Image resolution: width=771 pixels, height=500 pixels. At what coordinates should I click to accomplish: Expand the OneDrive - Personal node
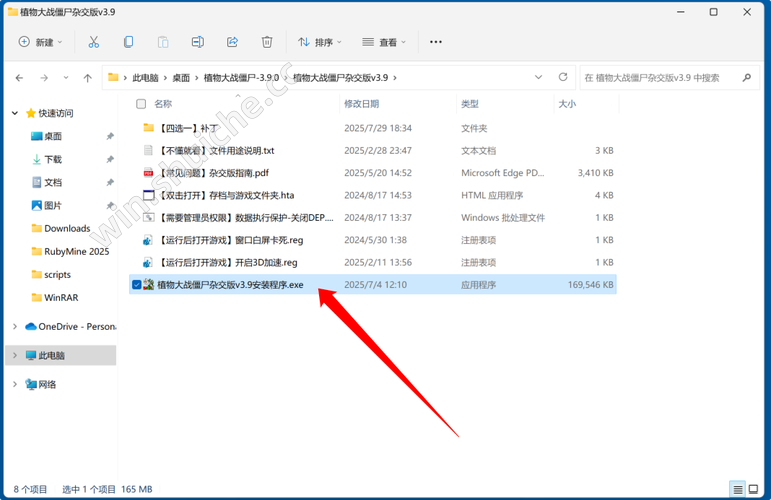[x=15, y=326]
